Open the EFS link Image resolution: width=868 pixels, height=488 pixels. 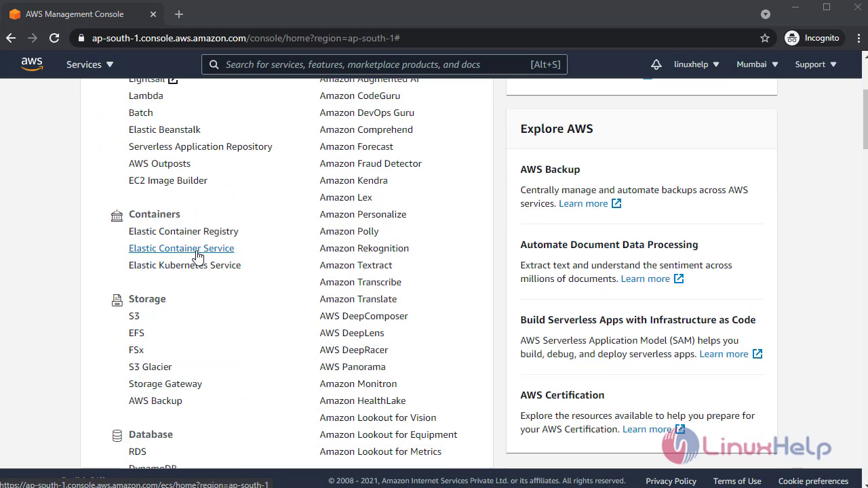pos(136,333)
